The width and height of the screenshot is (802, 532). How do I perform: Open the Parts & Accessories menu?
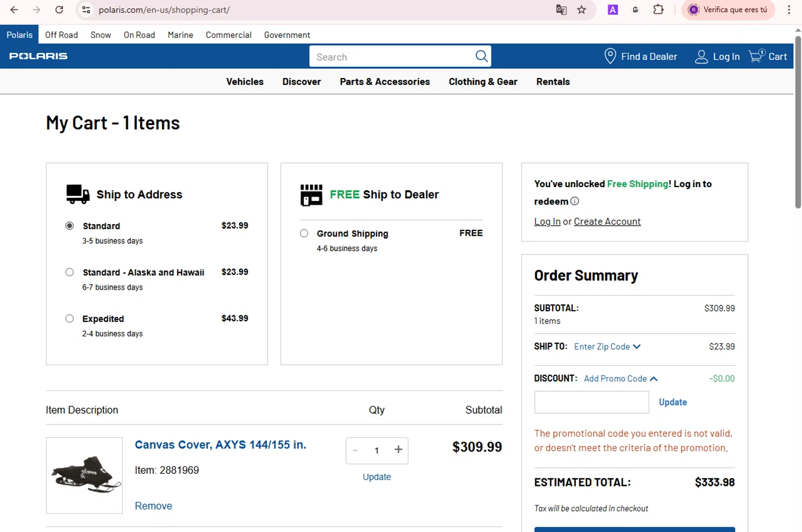pos(385,82)
